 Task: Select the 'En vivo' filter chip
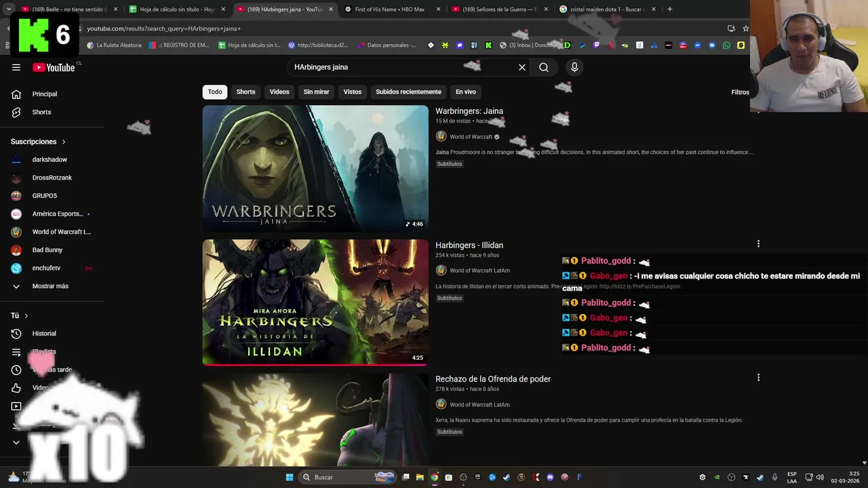466,91
